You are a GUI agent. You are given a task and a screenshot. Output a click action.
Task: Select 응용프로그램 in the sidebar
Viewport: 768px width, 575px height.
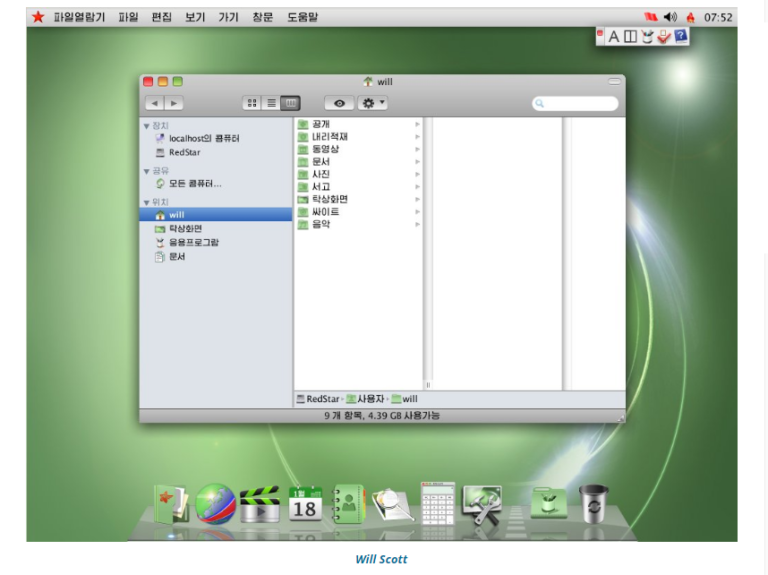pos(193,243)
